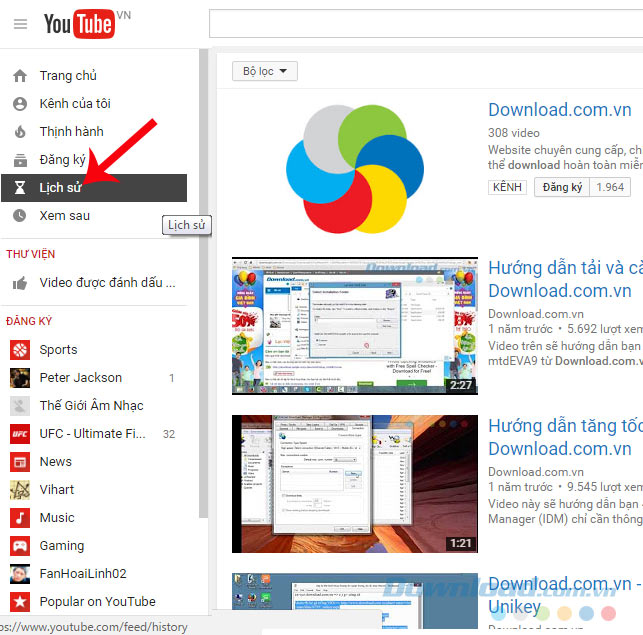The image size is (643, 635).
Task: Open the Sports subscription channel icon
Action: tap(20, 350)
